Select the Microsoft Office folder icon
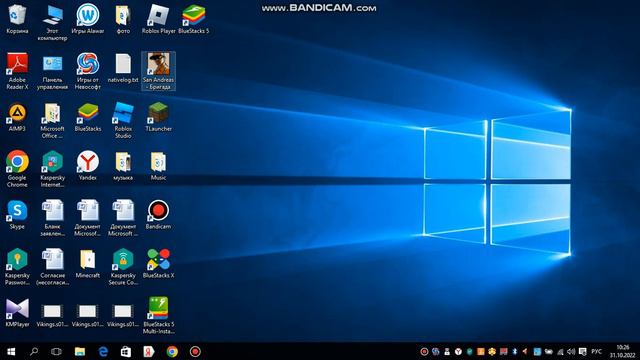 pos(52,121)
